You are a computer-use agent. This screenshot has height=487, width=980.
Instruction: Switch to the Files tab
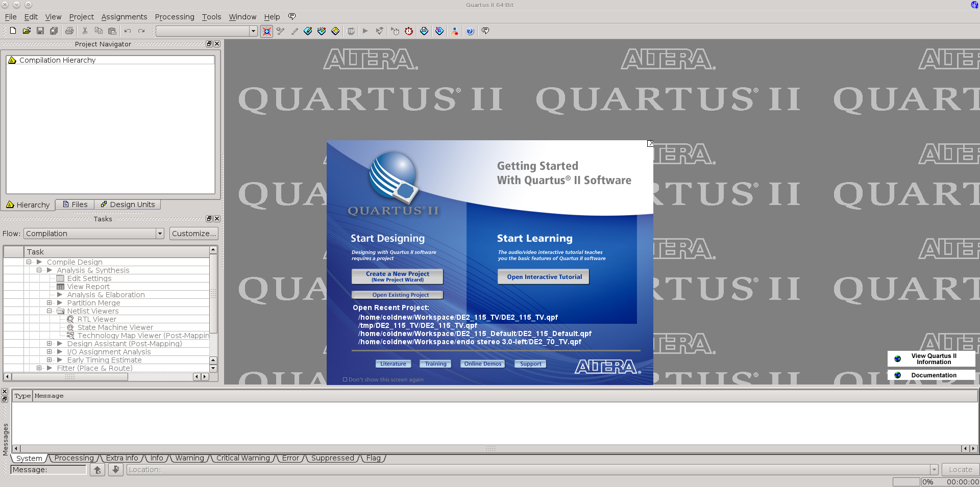[x=75, y=204]
